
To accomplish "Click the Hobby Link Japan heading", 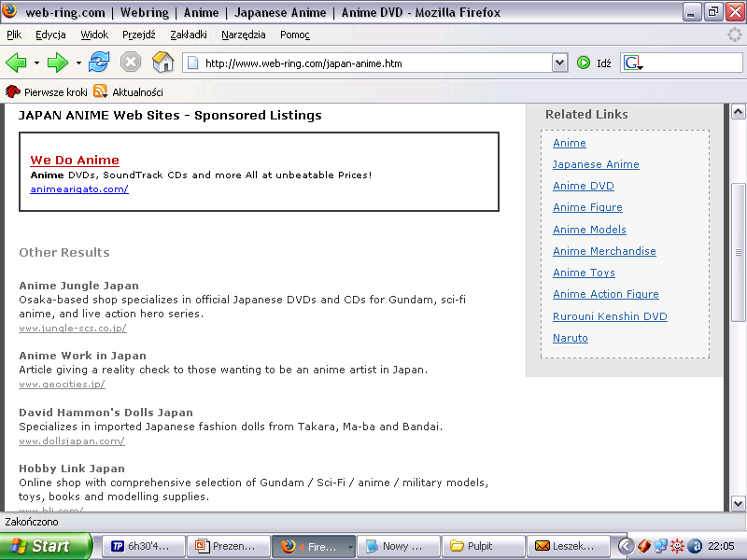I will click(x=72, y=469).
